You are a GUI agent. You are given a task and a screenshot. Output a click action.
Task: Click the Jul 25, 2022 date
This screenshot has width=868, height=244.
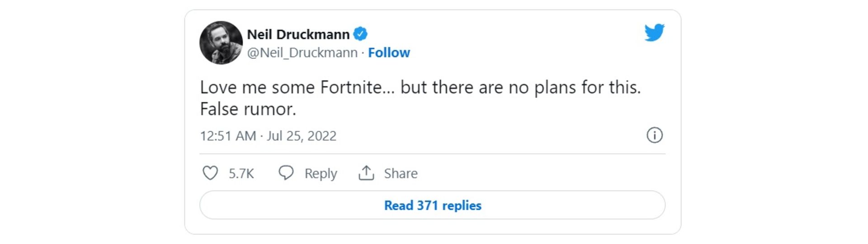click(x=302, y=136)
